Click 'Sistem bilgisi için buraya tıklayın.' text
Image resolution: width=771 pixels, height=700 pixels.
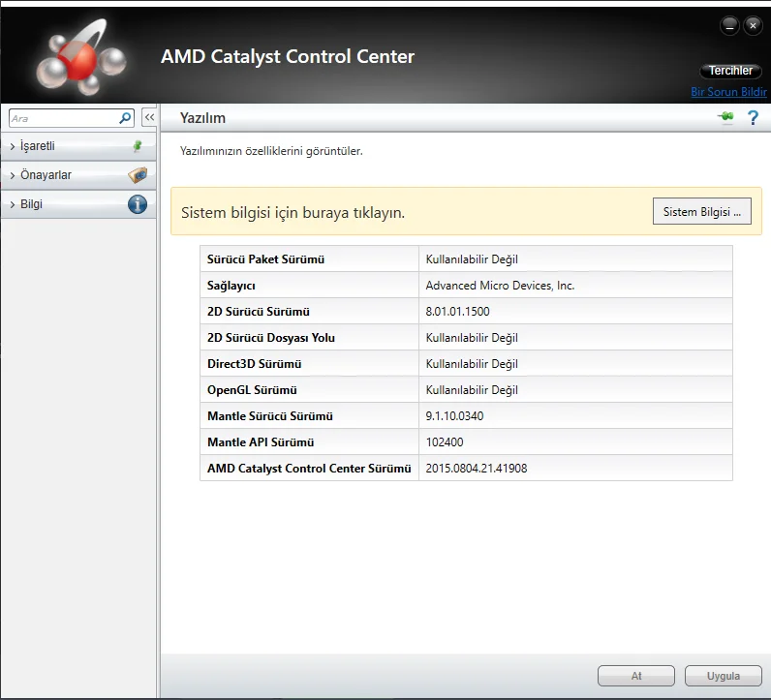293,212
